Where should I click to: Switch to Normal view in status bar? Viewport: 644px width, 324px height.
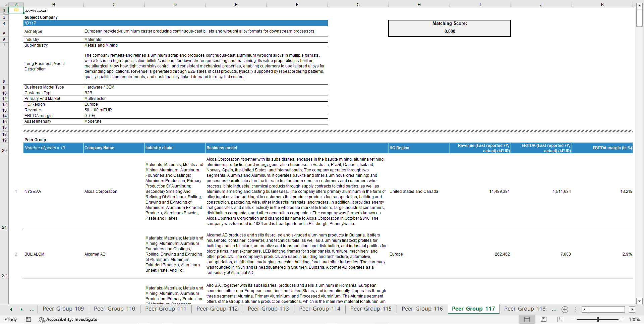click(x=527, y=319)
